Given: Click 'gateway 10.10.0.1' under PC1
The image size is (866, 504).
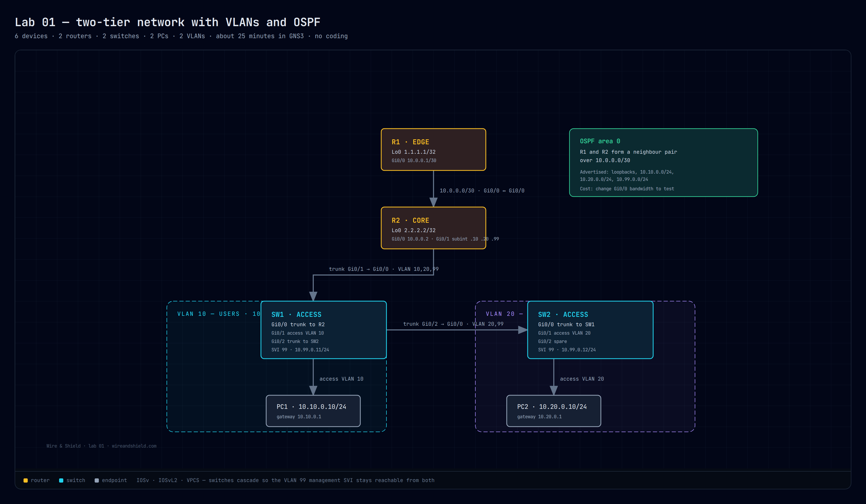Looking at the screenshot, I should click(x=299, y=417).
